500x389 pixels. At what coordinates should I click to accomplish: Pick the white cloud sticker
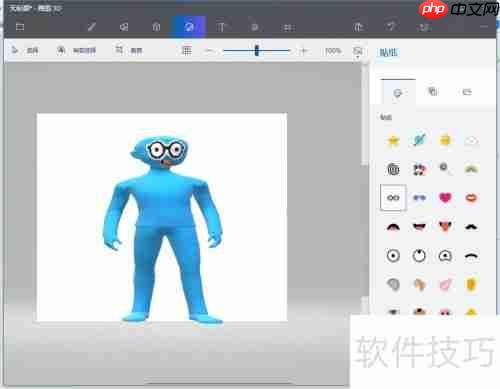(x=471, y=141)
